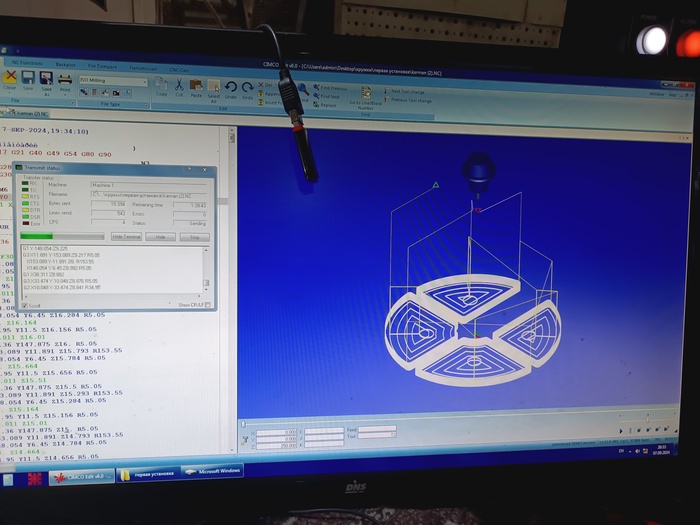Click the Insert File item in Edit group
The width and height of the screenshot is (700, 525).
[269, 103]
